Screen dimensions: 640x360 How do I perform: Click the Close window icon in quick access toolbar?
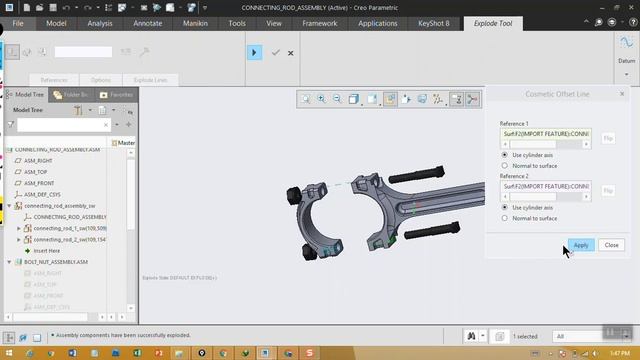point(144,7)
